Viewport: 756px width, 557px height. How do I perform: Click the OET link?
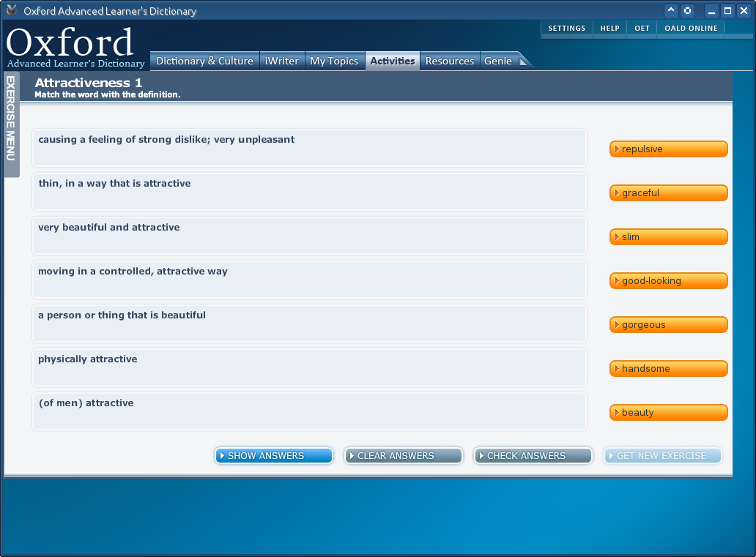pyautogui.click(x=642, y=29)
